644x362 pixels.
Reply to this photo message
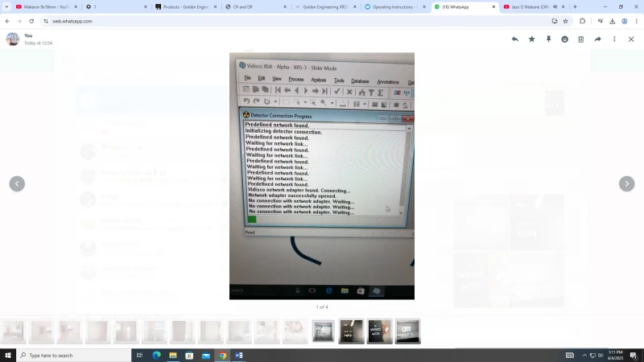pyautogui.click(x=515, y=39)
